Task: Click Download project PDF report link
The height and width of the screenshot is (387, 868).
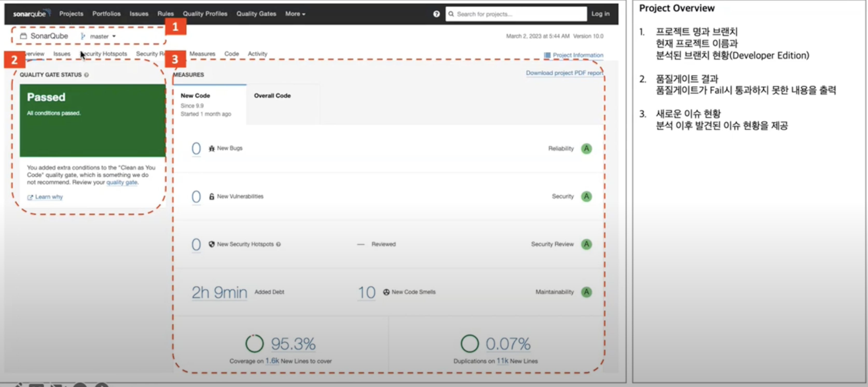Action: (564, 73)
